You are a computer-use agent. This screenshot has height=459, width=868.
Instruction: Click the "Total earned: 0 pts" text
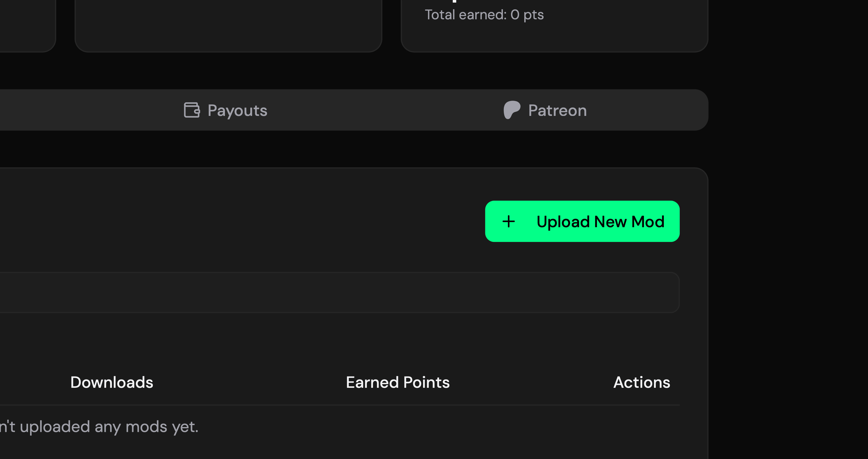click(x=484, y=15)
